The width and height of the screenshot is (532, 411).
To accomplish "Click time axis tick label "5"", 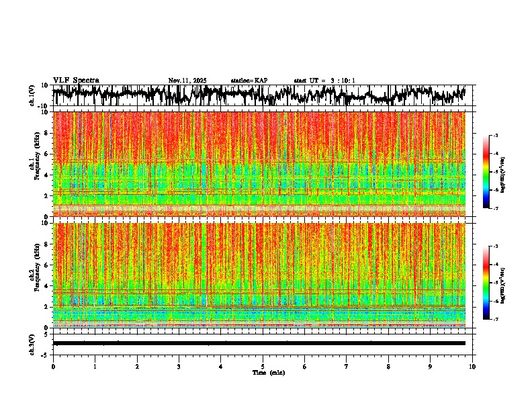I will [263, 367].
